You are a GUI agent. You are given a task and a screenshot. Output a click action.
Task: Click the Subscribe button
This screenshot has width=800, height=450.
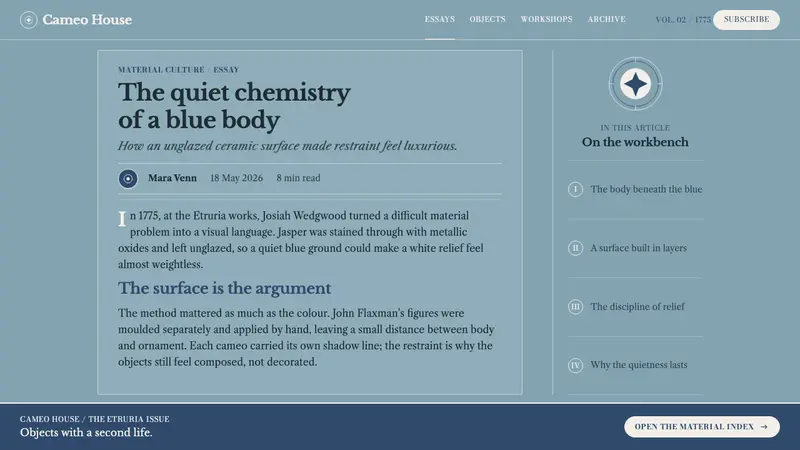746,19
